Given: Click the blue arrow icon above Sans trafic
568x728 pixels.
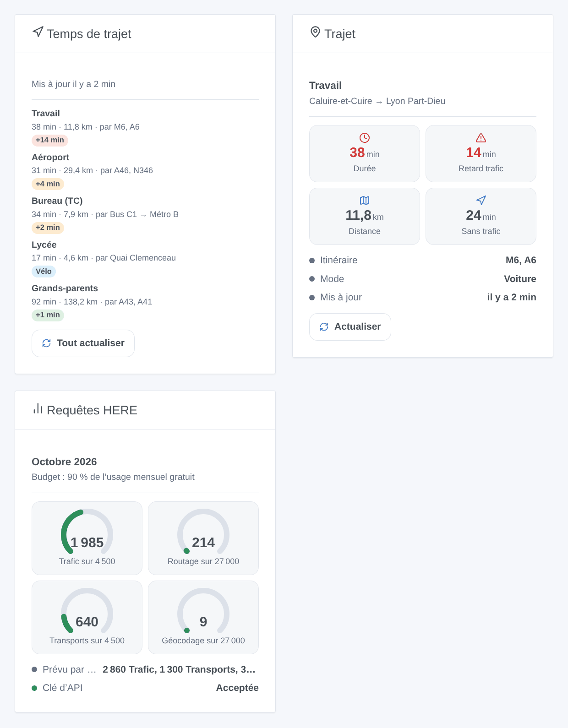Looking at the screenshot, I should pyautogui.click(x=481, y=201).
